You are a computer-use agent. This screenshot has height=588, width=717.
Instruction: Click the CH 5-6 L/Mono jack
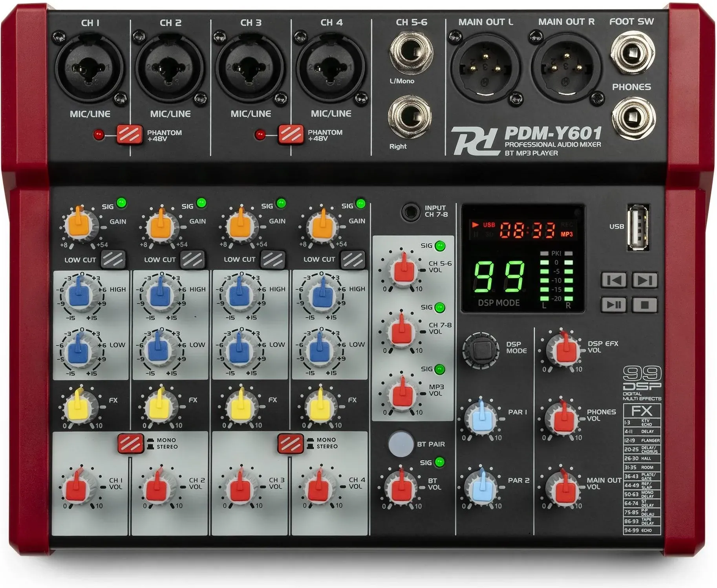tap(411, 52)
